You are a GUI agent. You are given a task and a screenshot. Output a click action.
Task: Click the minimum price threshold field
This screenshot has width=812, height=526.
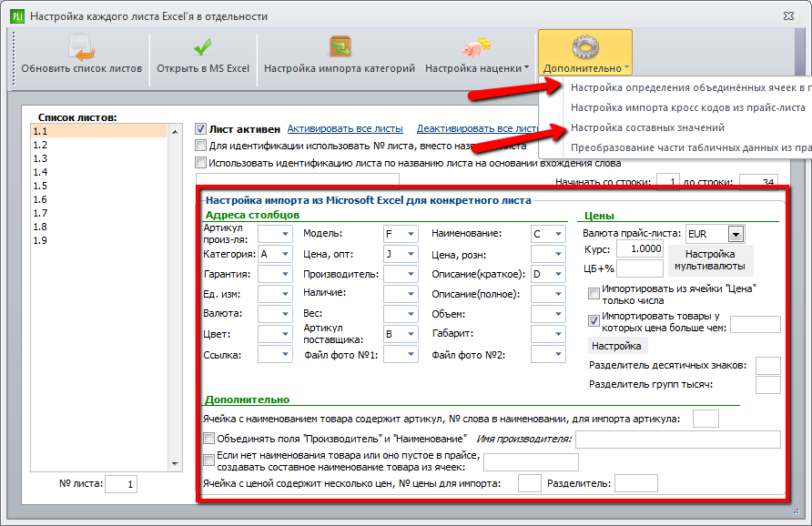[755, 325]
